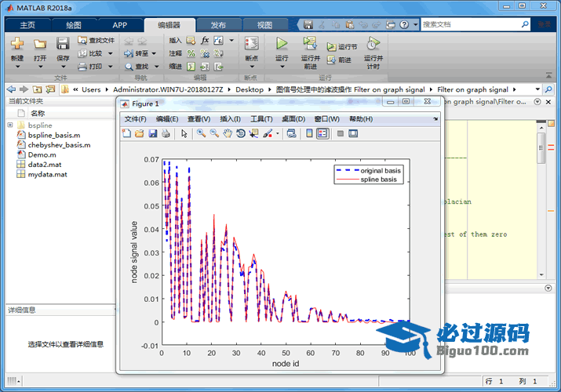Click the green Run (运行) icon
This screenshot has height=392, width=561.
pos(282,44)
